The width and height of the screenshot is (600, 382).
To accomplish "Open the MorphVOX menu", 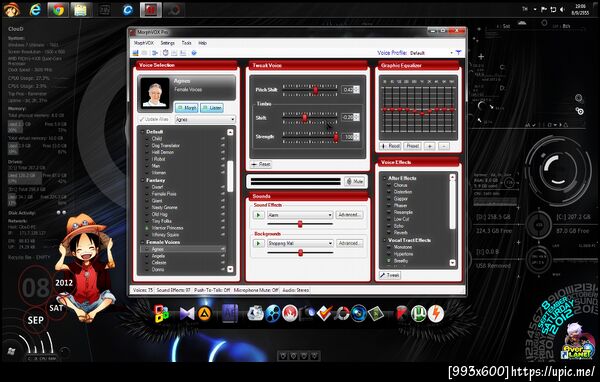I will pyautogui.click(x=143, y=43).
